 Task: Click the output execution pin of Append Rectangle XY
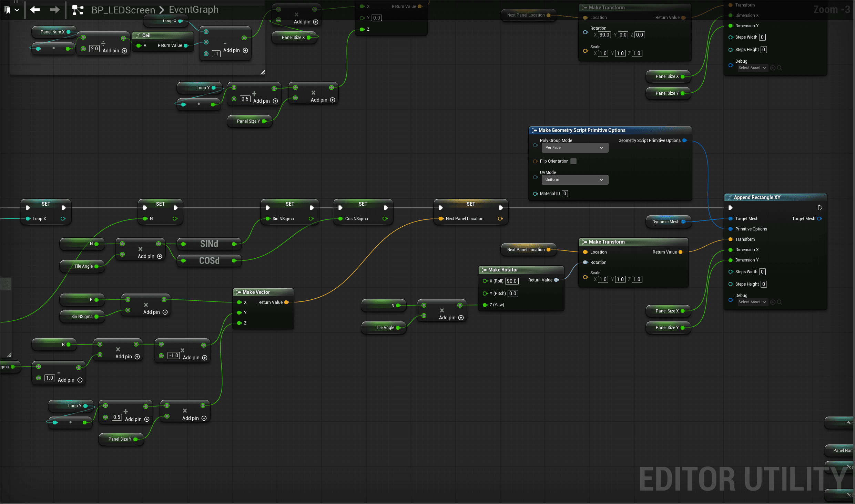click(x=820, y=208)
